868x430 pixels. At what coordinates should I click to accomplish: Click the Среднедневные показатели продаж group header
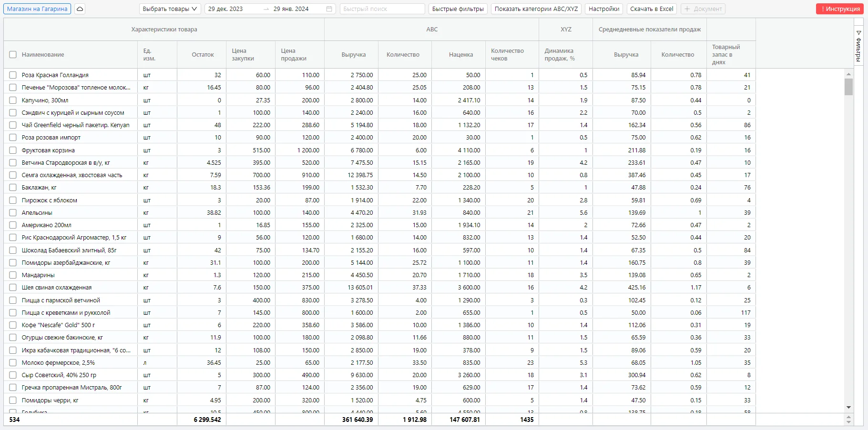650,30
